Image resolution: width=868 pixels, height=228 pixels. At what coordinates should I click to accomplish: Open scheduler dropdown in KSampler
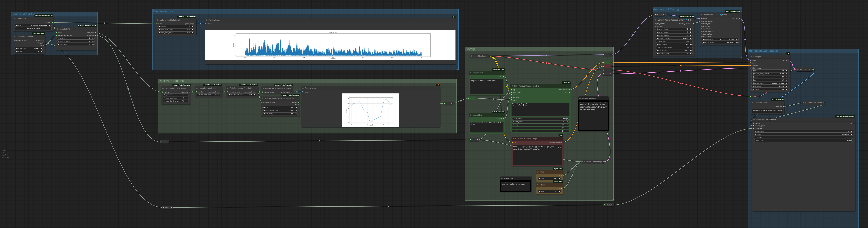click(x=770, y=86)
